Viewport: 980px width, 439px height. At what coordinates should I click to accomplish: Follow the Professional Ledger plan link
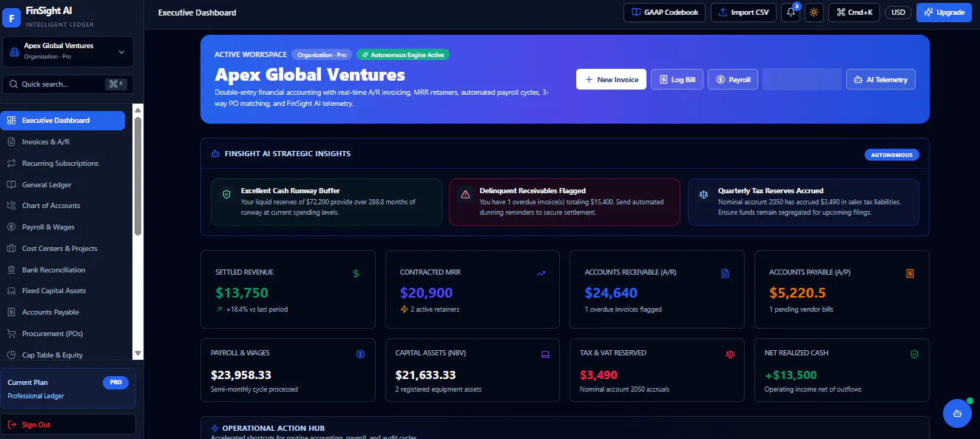(x=36, y=396)
